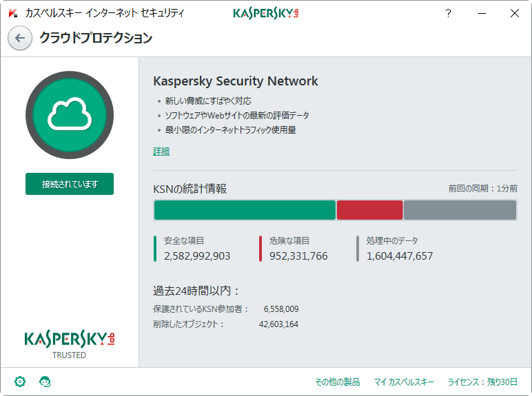This screenshot has width=532, height=396.
Task: Click ライセンス：残り30日 link
Action: (482, 382)
